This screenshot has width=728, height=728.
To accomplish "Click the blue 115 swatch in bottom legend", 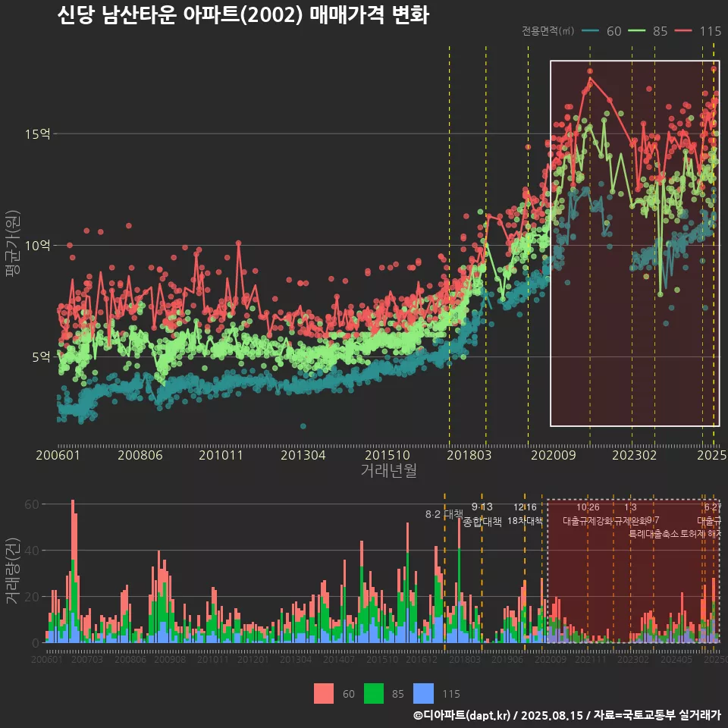I will click(423, 694).
